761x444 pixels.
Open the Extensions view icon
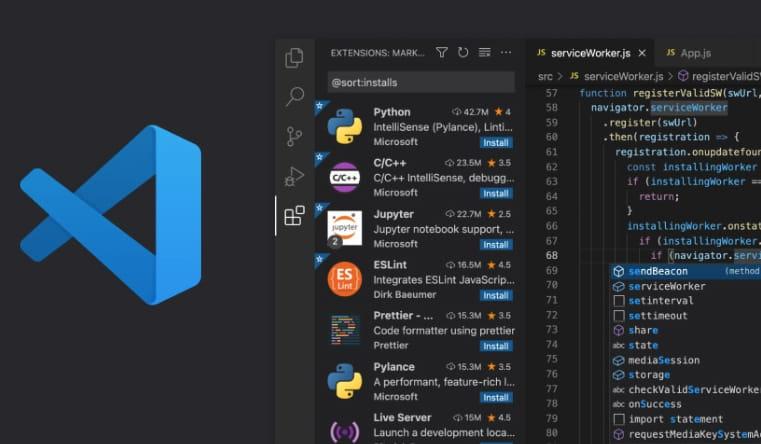tap(294, 216)
